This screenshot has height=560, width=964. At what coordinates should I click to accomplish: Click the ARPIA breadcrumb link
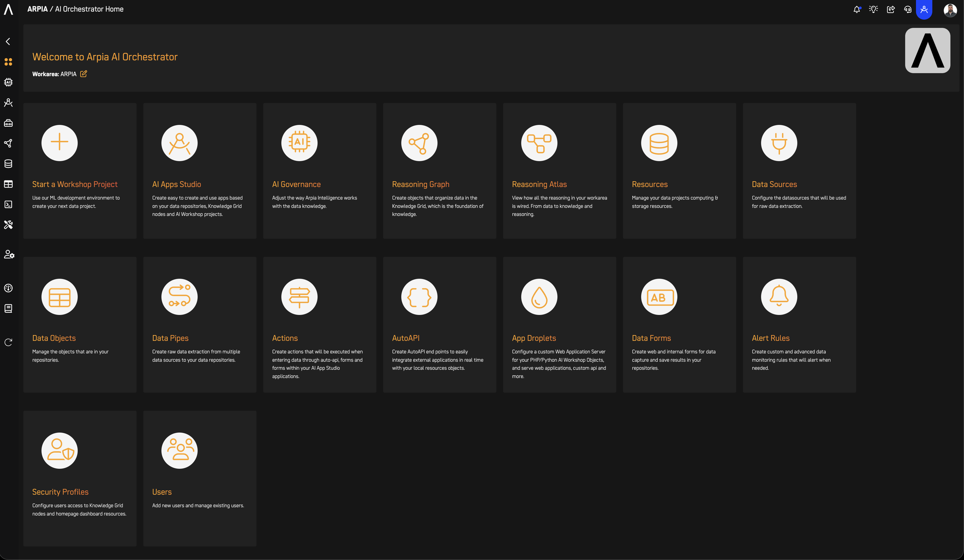[37, 9]
